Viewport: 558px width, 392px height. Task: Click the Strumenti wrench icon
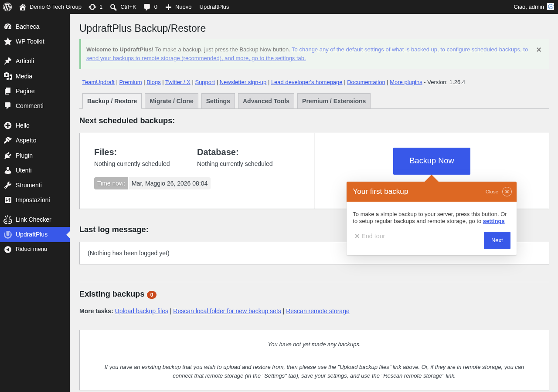click(x=8, y=185)
